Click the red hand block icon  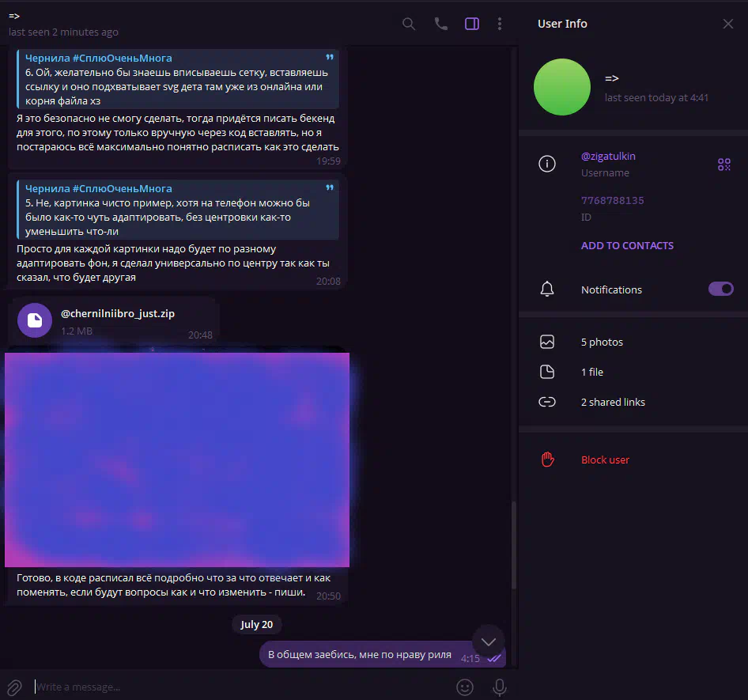(x=548, y=460)
